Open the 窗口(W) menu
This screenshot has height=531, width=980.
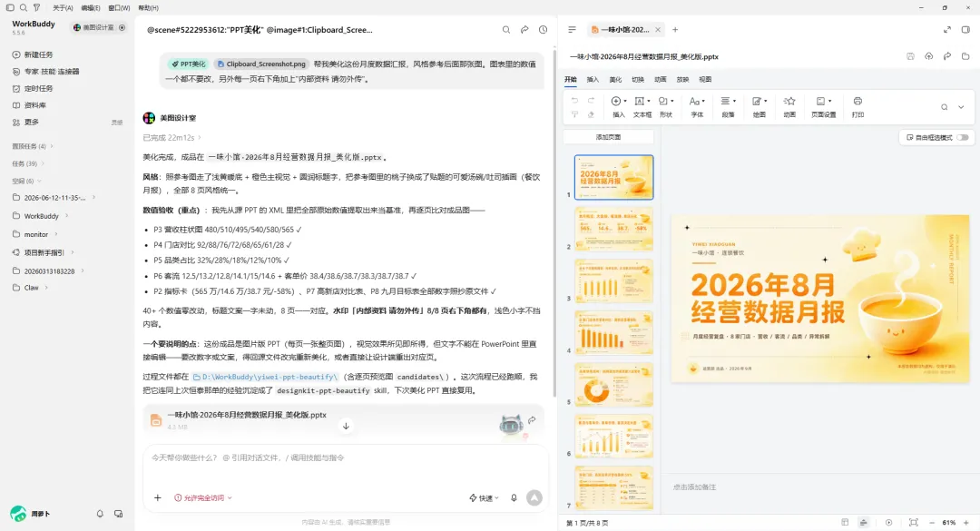pyautogui.click(x=119, y=8)
